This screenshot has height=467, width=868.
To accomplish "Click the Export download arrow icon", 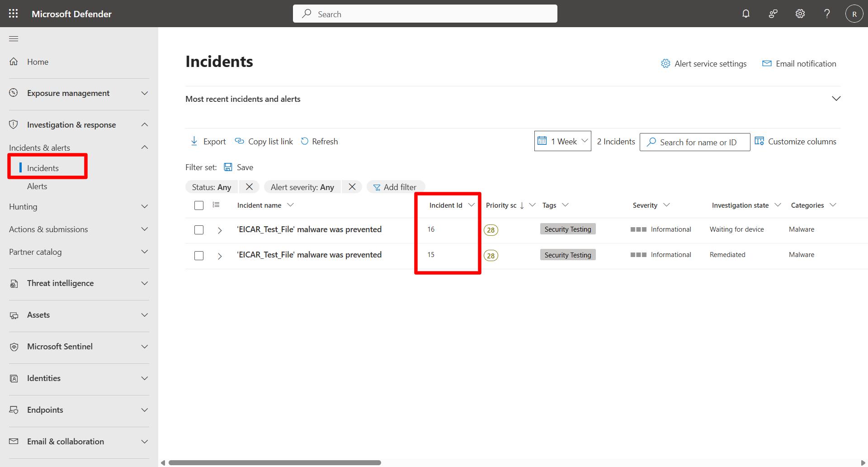I will pos(194,141).
